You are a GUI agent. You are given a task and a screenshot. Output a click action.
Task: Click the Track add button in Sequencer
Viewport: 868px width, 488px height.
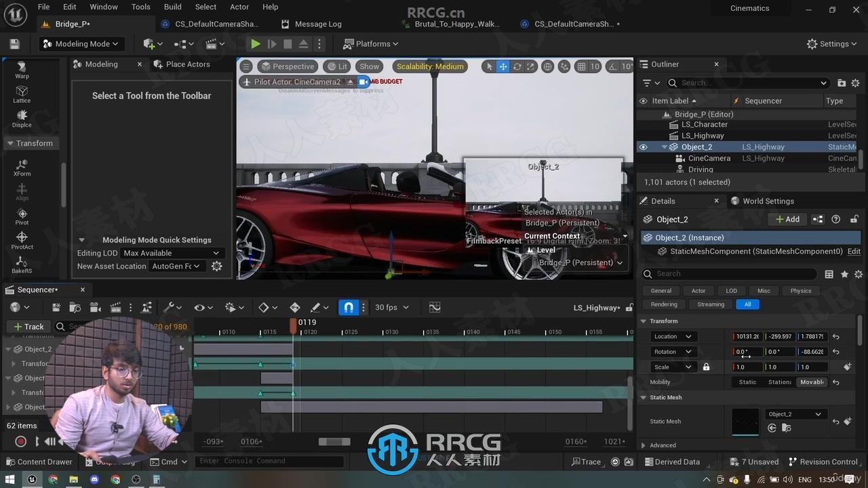(x=28, y=327)
